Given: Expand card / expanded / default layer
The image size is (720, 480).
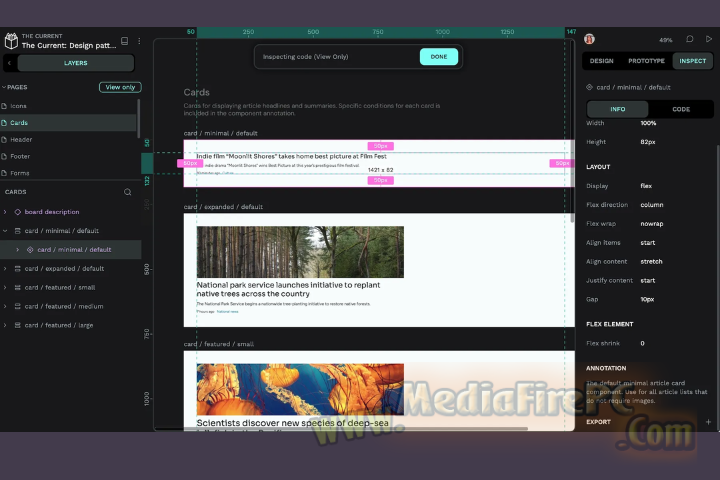Looking at the screenshot, I should [5, 268].
